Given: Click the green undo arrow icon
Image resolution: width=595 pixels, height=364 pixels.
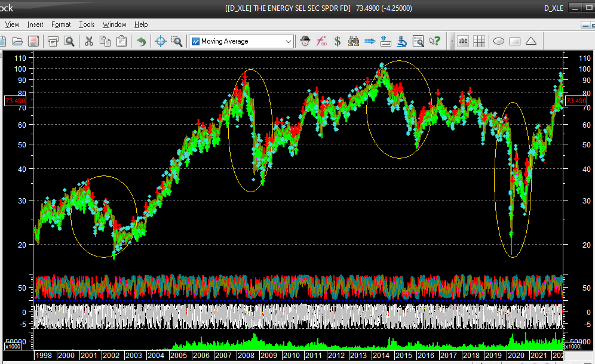Looking at the screenshot, I should (141, 41).
